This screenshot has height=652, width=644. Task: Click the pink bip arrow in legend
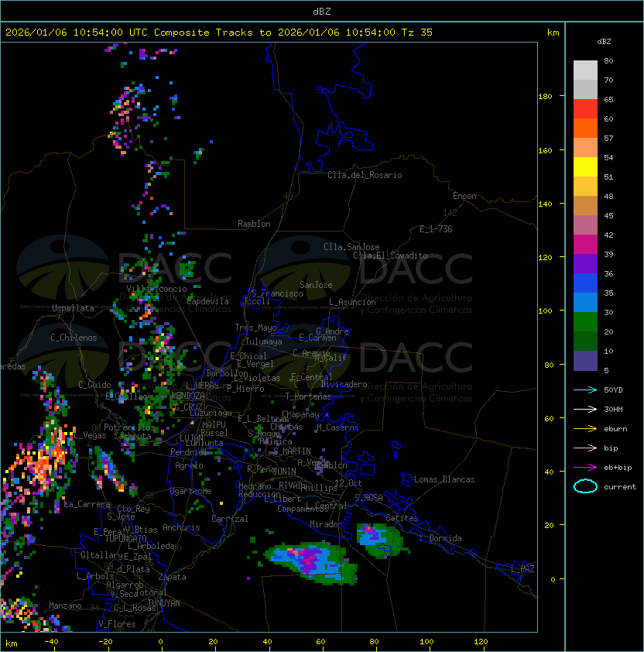pos(585,448)
